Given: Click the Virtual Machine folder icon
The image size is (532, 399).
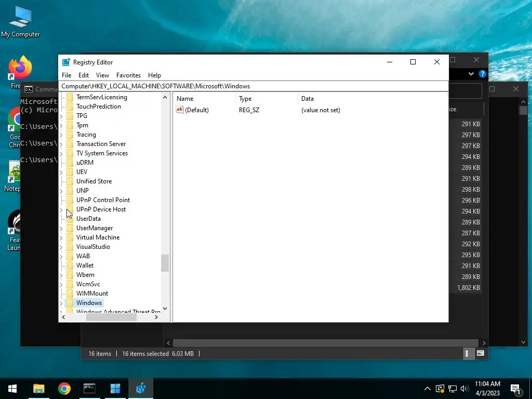Looking at the screenshot, I should tap(70, 237).
